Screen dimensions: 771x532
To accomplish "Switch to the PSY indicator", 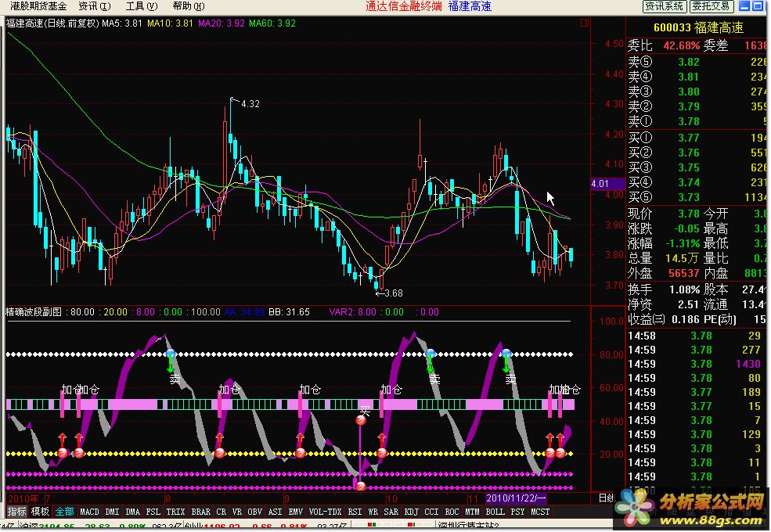I will (x=517, y=512).
